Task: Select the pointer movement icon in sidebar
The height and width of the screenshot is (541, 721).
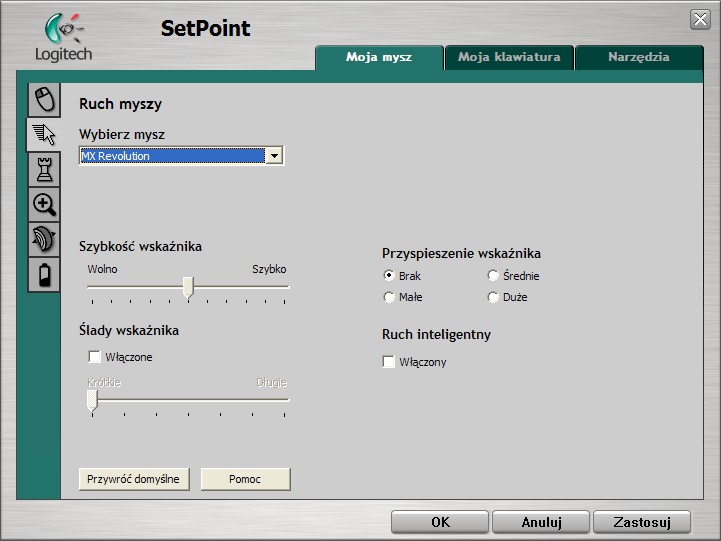Action: 43,134
